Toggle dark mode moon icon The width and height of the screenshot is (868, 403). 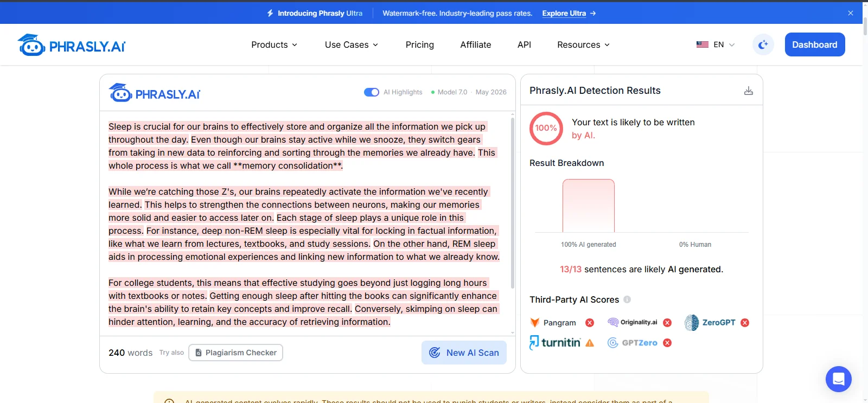coord(763,44)
